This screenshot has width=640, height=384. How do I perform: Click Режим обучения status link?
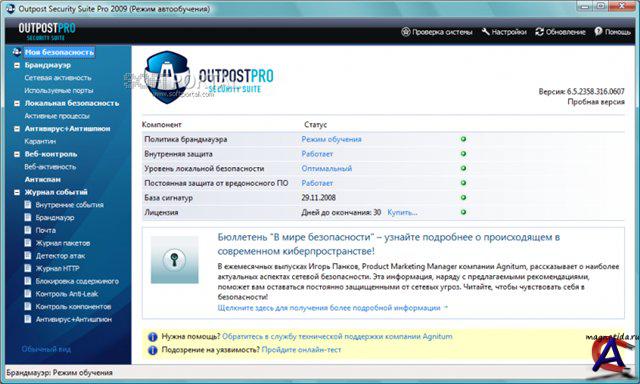click(331, 139)
